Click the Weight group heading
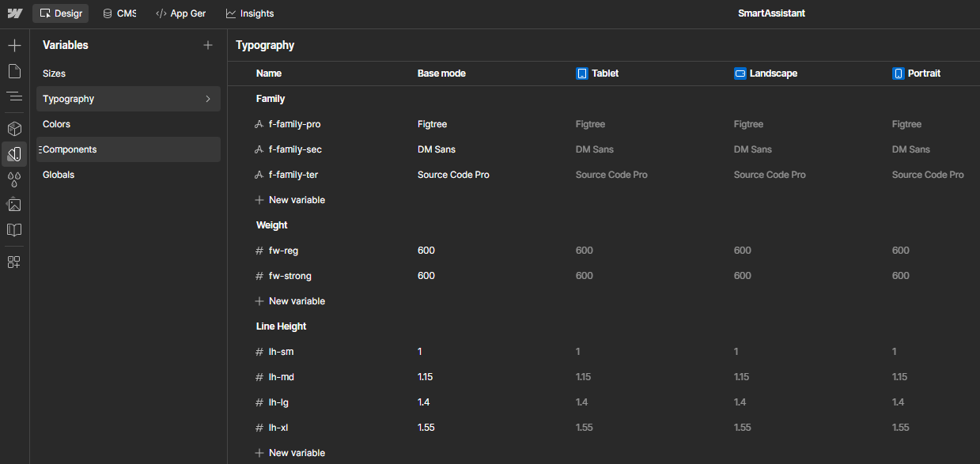Image resolution: width=980 pixels, height=464 pixels. [x=272, y=225]
